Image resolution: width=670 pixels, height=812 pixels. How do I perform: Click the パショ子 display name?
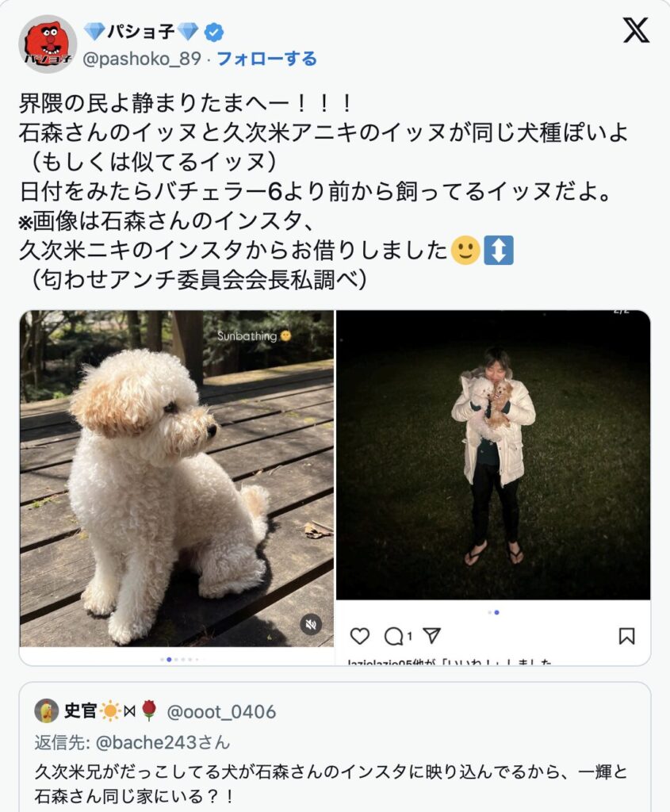[141, 32]
